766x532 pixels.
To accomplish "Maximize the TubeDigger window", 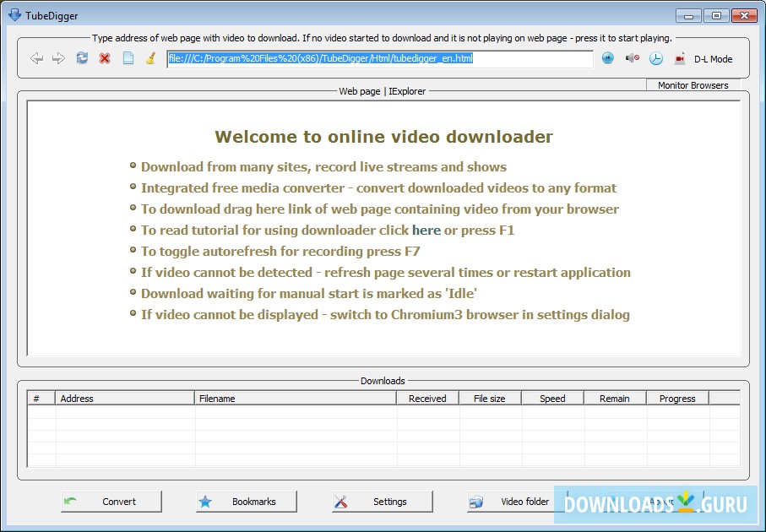I will pyautogui.click(x=717, y=16).
